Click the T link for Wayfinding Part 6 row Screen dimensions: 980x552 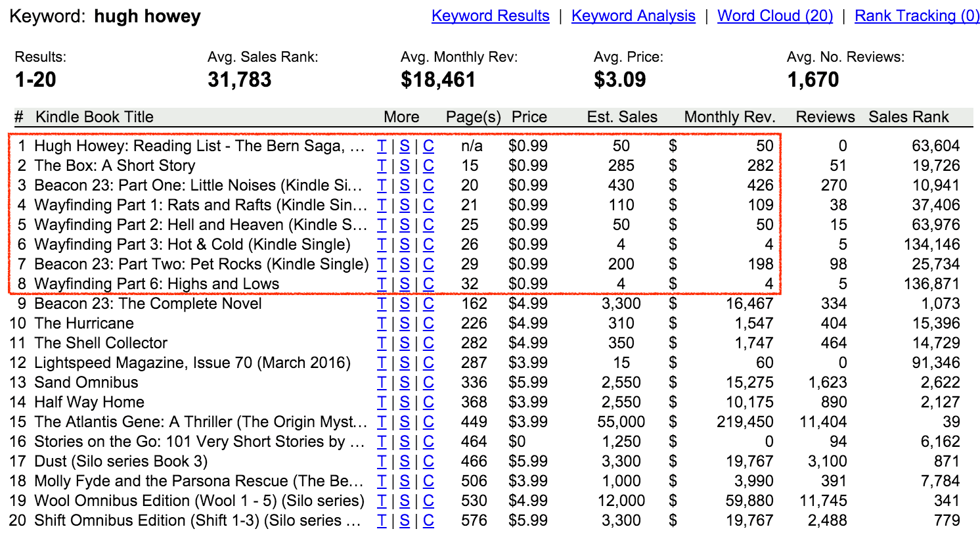382,284
